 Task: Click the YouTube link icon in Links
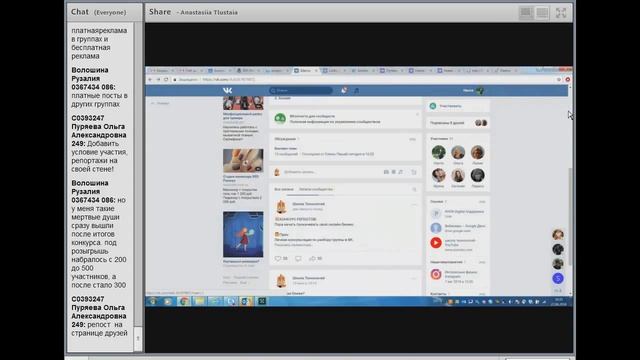(436, 242)
